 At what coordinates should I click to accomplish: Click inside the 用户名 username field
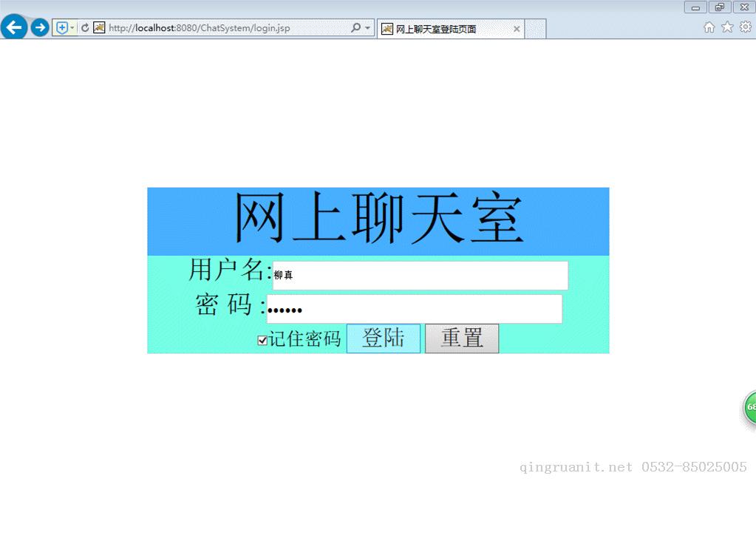click(421, 275)
